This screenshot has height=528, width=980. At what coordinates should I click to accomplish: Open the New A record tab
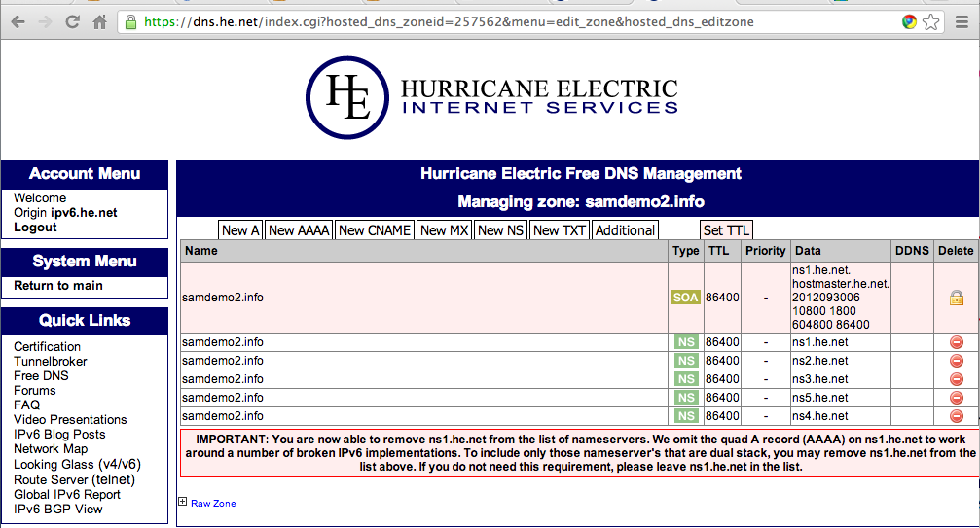coord(240,230)
